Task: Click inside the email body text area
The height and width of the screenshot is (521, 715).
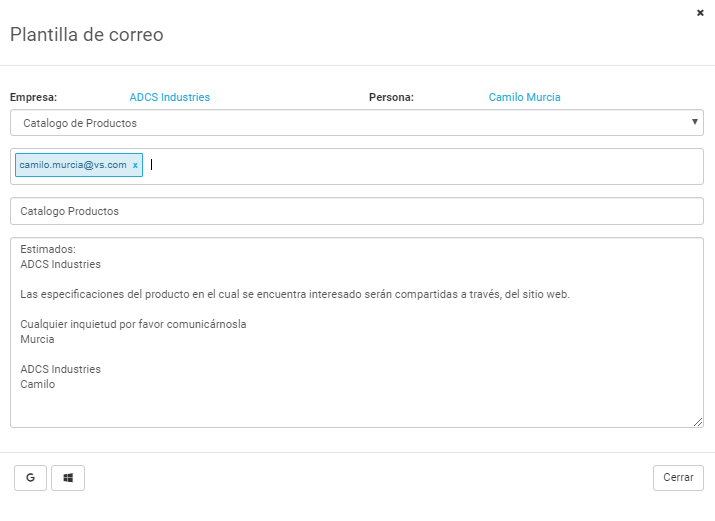Action: (x=357, y=332)
